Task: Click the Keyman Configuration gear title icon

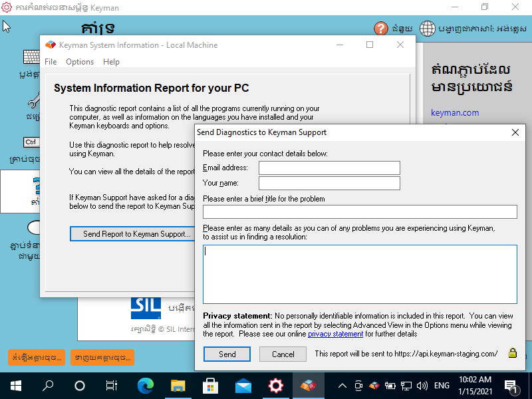Action: click(7, 7)
